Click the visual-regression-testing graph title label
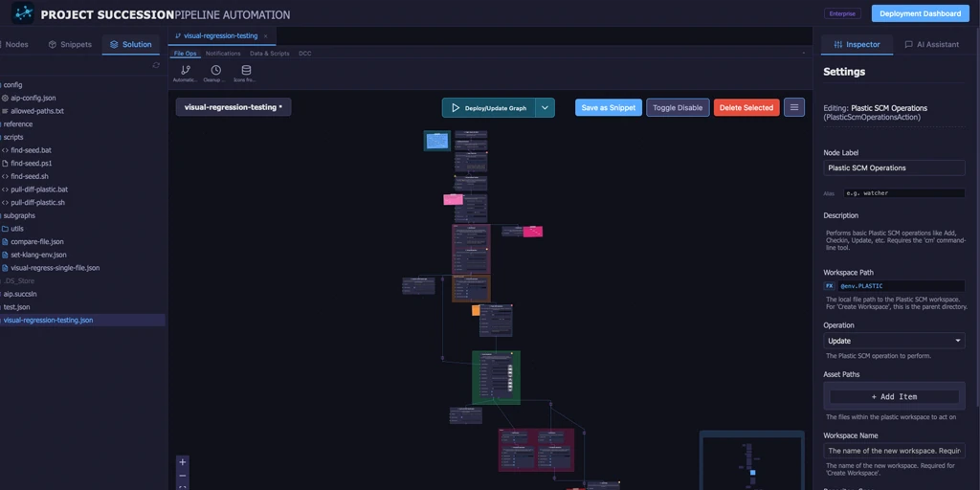Image resolution: width=980 pixels, height=490 pixels. pyautogui.click(x=234, y=107)
